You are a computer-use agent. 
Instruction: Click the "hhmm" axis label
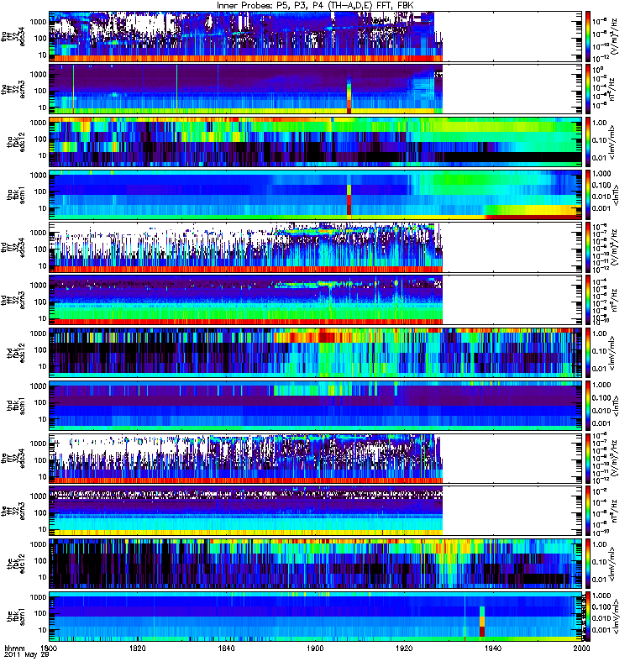(x=14, y=648)
